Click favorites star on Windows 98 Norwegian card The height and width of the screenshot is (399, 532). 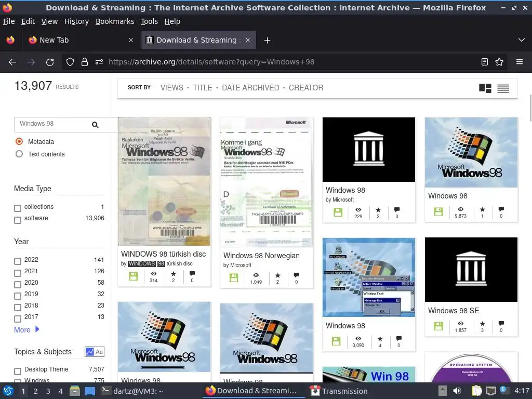(x=277, y=275)
